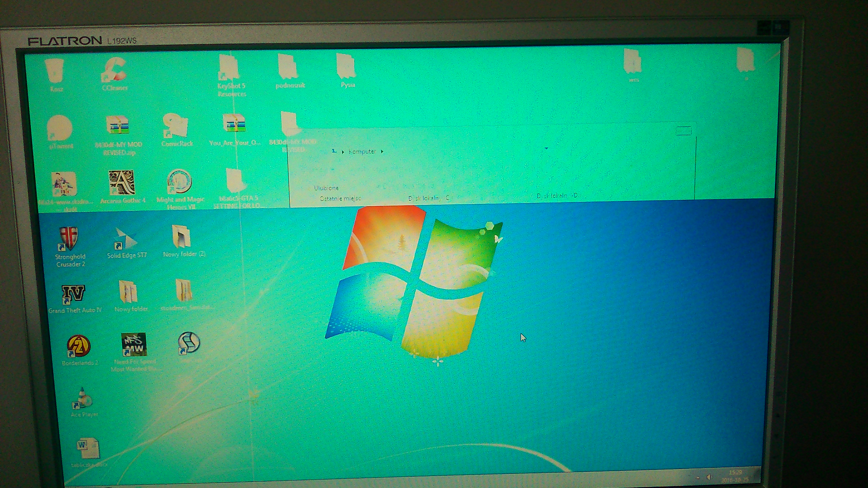The image size is (868, 488).
Task: Click the Komputer breadcrumb in Explorer window
Action: pyautogui.click(x=362, y=151)
